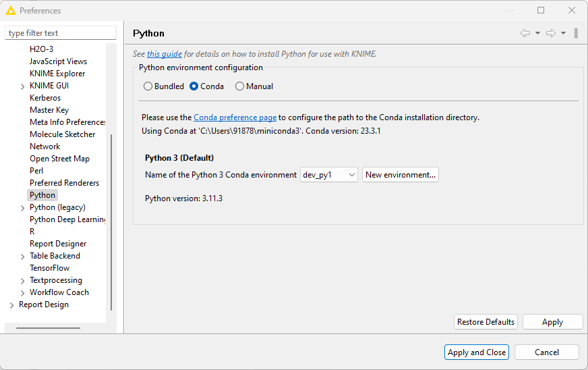Select Meta Info Preferences item

[67, 122]
